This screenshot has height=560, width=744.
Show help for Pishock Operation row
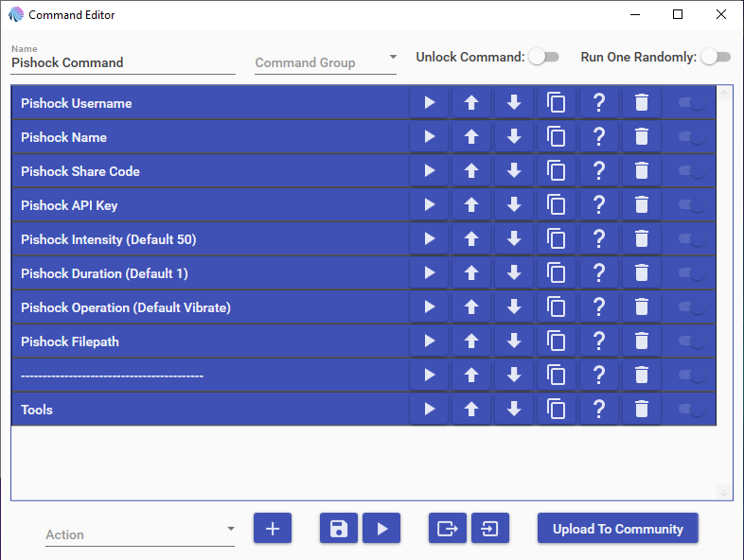[x=599, y=307]
